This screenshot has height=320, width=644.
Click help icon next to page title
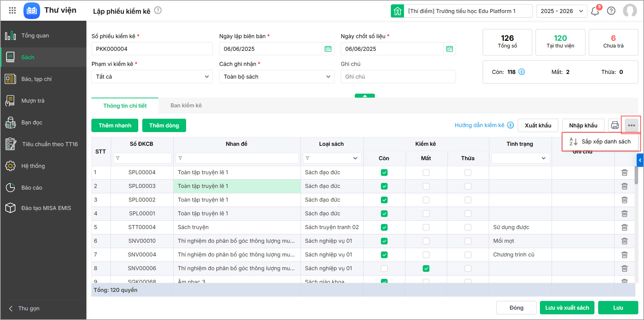(x=158, y=10)
